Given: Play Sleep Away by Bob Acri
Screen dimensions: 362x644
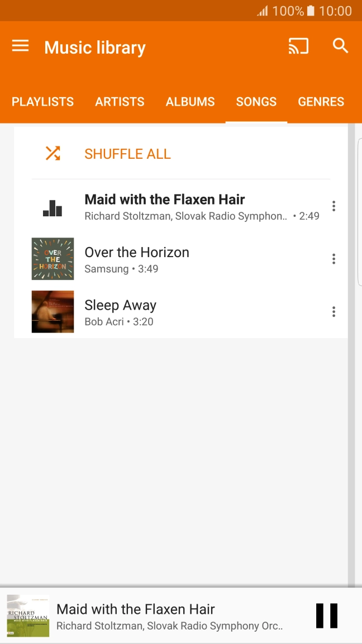Looking at the screenshot, I should (168, 312).
